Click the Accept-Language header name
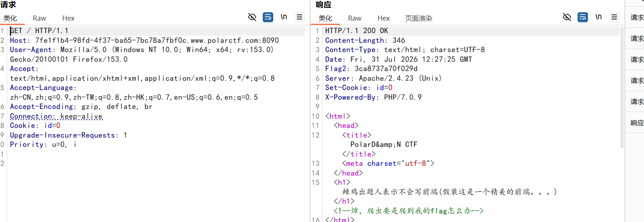The image size is (644, 222). pos(43,88)
